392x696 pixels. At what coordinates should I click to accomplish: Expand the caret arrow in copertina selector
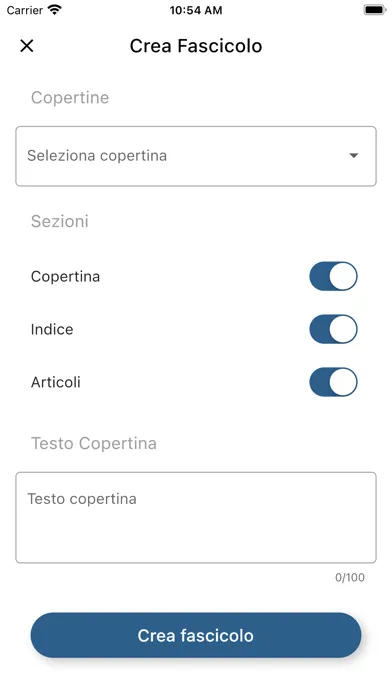coord(353,156)
